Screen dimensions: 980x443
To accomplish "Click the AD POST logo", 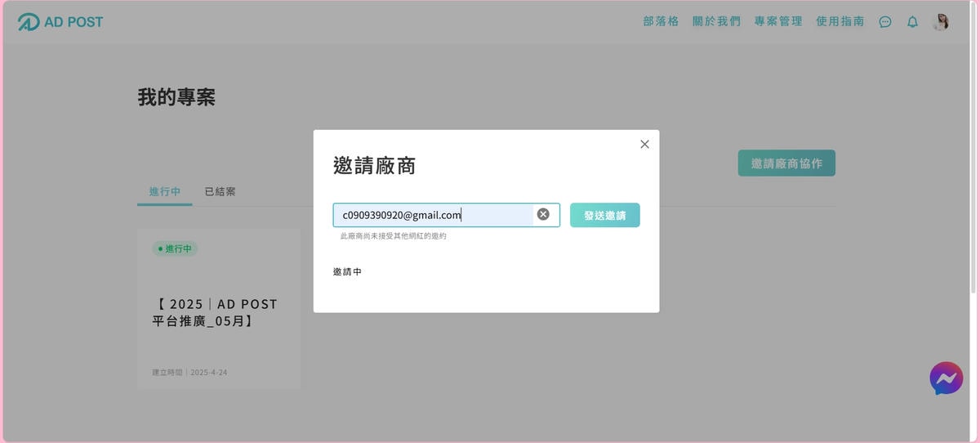I will (x=60, y=22).
